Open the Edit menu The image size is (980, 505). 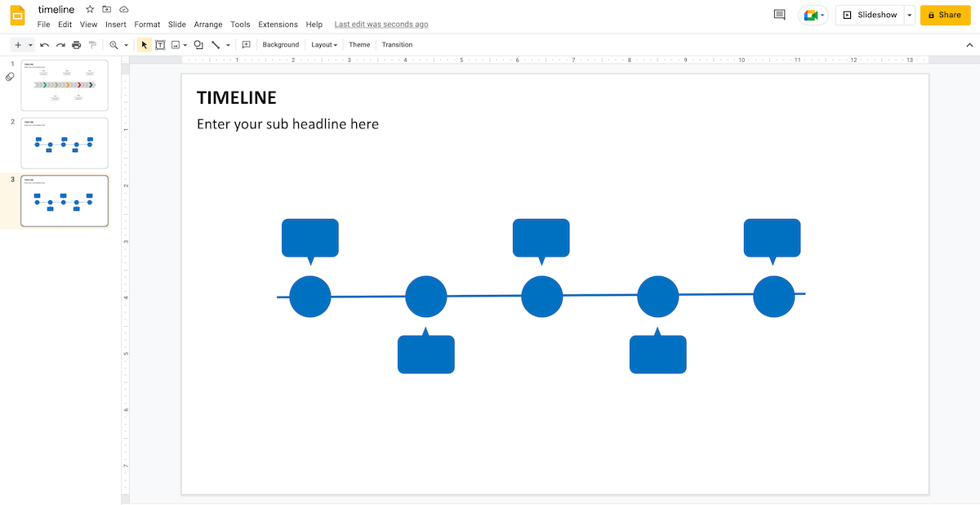(65, 25)
